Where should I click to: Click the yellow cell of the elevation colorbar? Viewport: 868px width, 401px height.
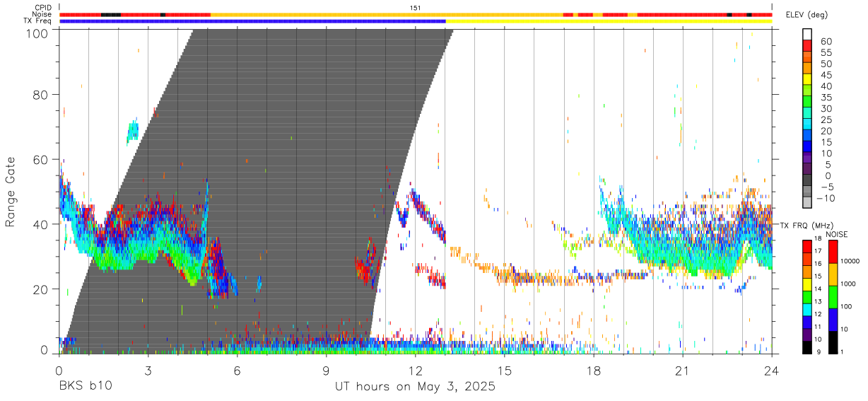coord(808,79)
